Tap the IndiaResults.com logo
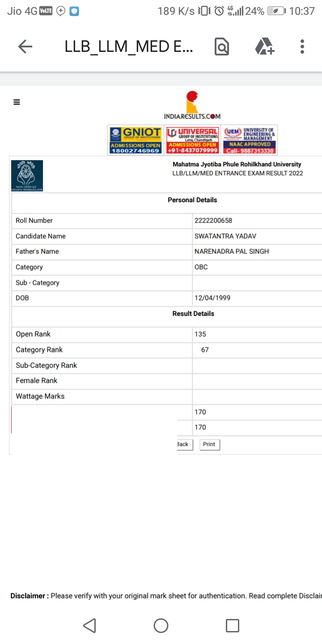This screenshot has width=322, height=644. point(192,105)
